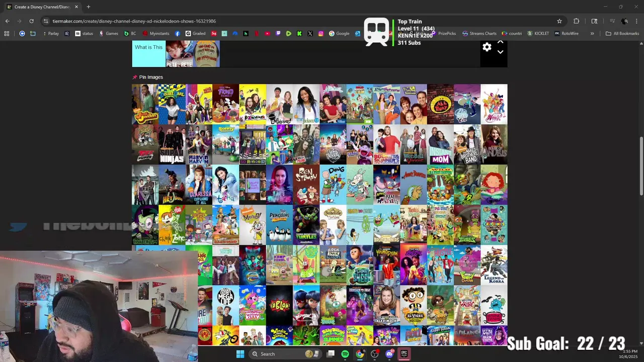Click the Pin Images label

click(x=151, y=77)
